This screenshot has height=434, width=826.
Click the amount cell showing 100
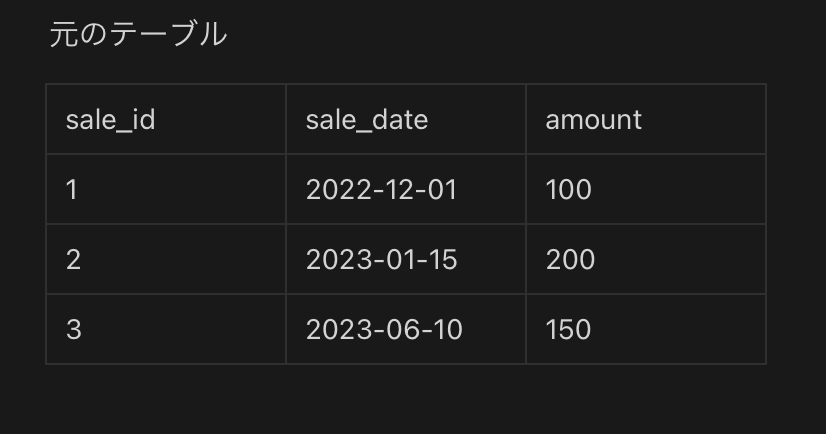point(646,189)
